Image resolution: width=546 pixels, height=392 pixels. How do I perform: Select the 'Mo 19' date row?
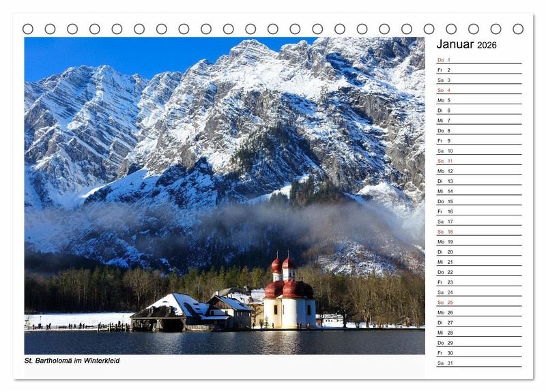pos(479,241)
